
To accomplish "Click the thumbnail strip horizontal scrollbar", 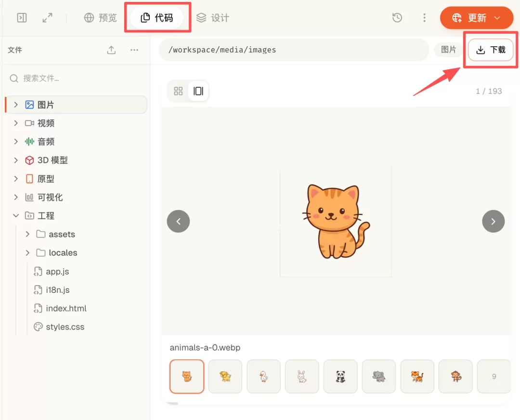I will 172,404.
